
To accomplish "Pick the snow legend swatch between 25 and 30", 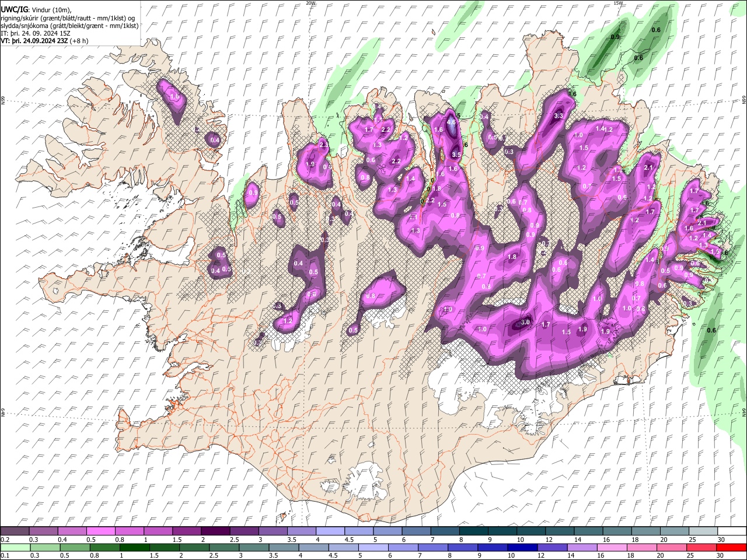I will click(x=704, y=531).
